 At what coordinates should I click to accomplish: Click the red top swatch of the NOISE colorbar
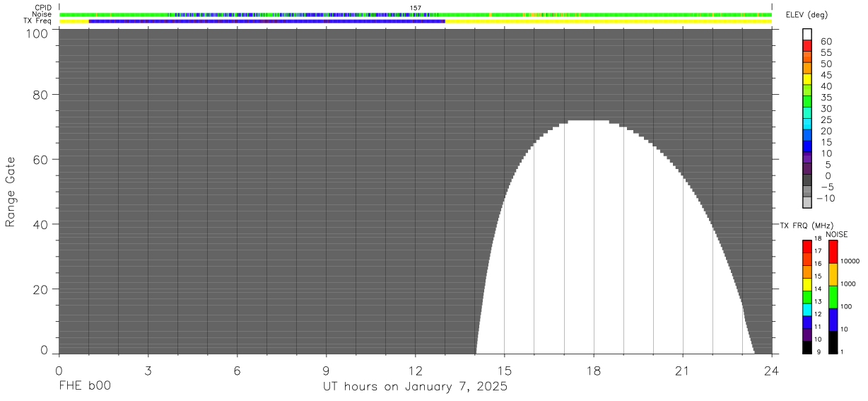coord(833,251)
